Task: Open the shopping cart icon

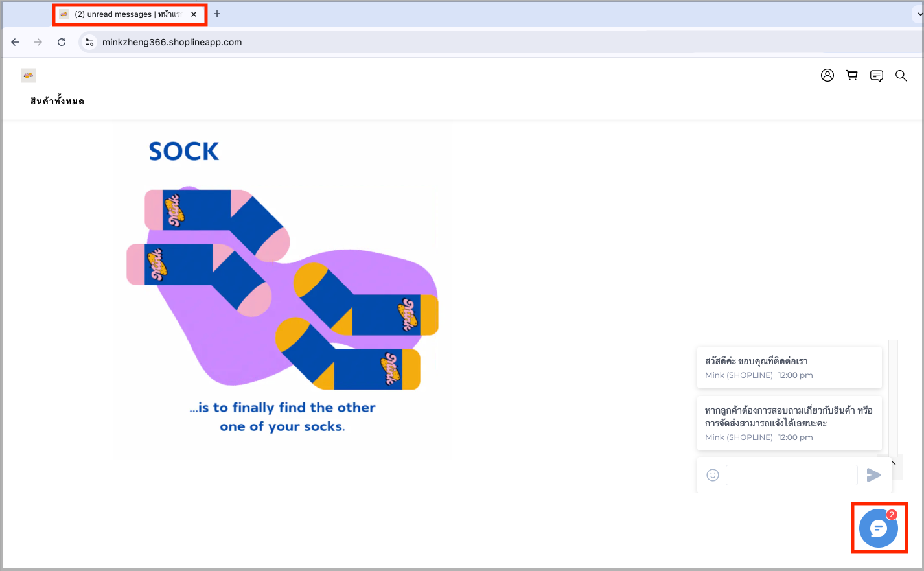Action: pos(852,75)
